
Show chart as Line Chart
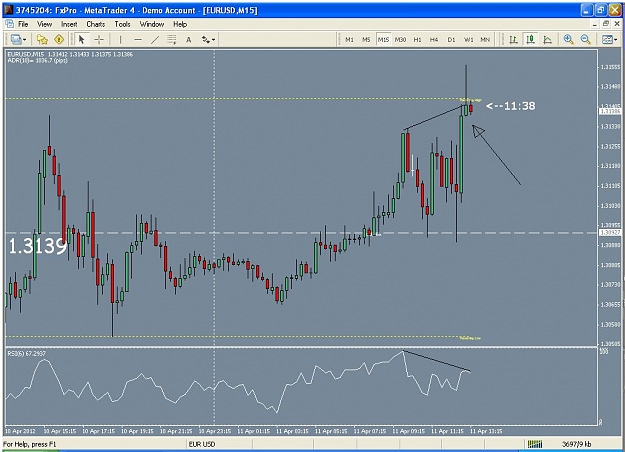[548, 39]
